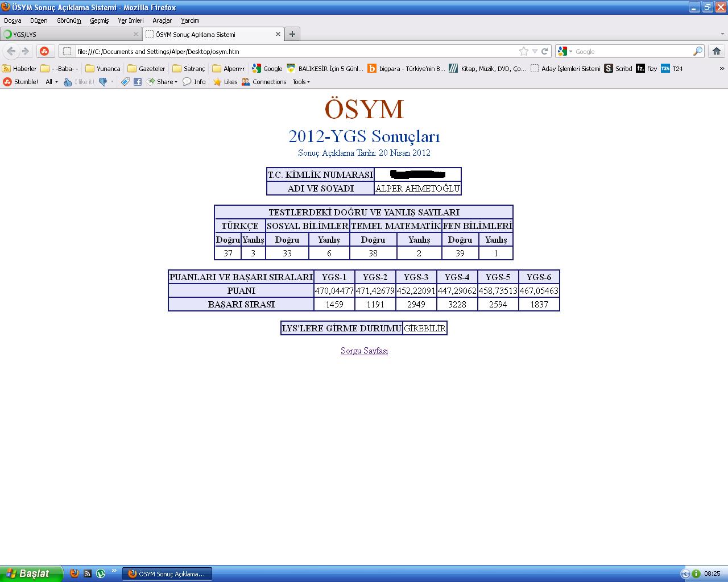Launch uTorrent from the quick launch bar
Screen dimensions: 728x582
click(101, 573)
